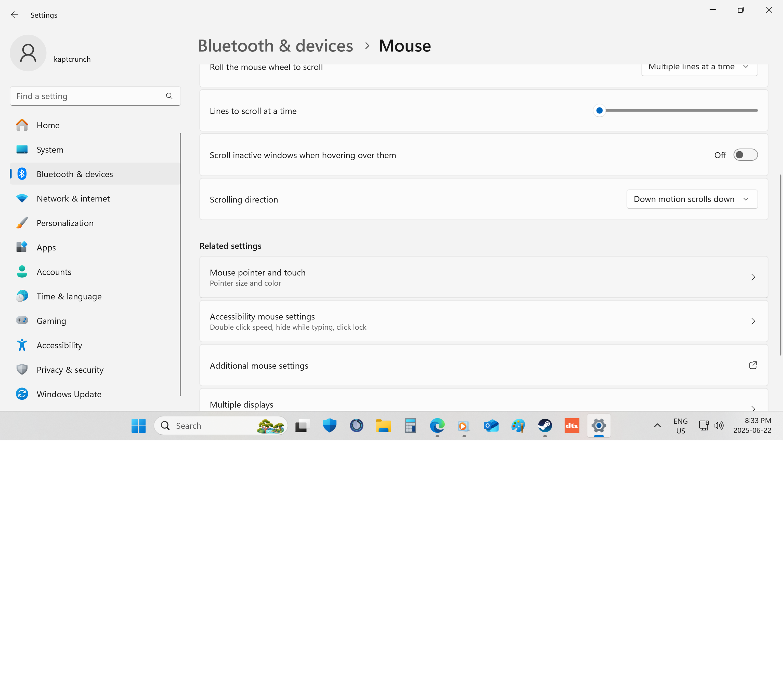
Task: Open Windows Update page
Action: click(x=95, y=394)
